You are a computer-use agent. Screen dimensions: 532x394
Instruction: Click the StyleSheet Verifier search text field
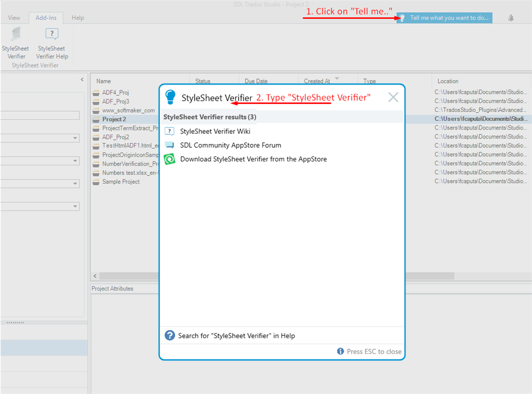[x=217, y=98]
